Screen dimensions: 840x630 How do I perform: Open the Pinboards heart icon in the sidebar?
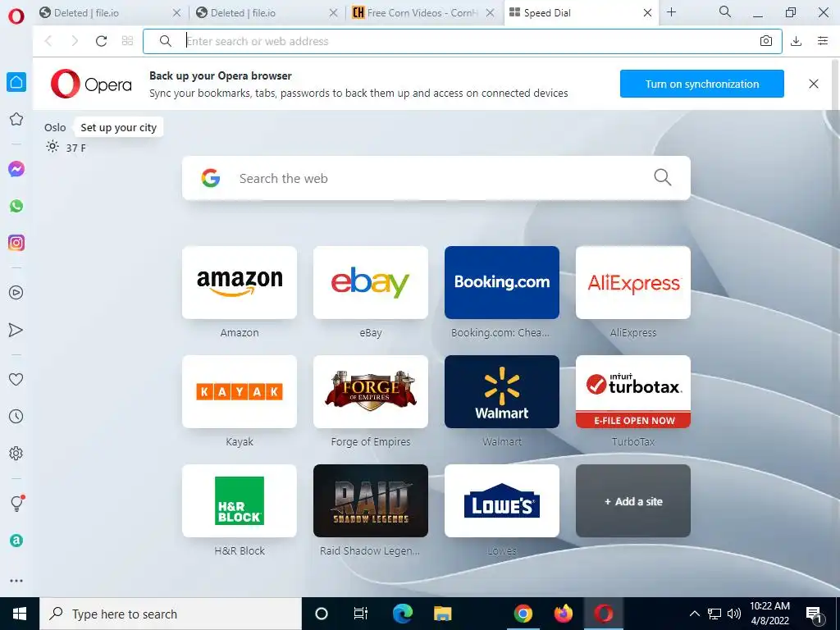coord(16,379)
